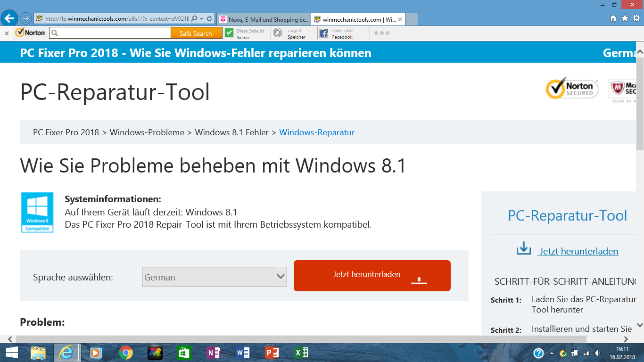
Task: Click the horizontal scrollbar right arrow
Action: coord(626,339)
